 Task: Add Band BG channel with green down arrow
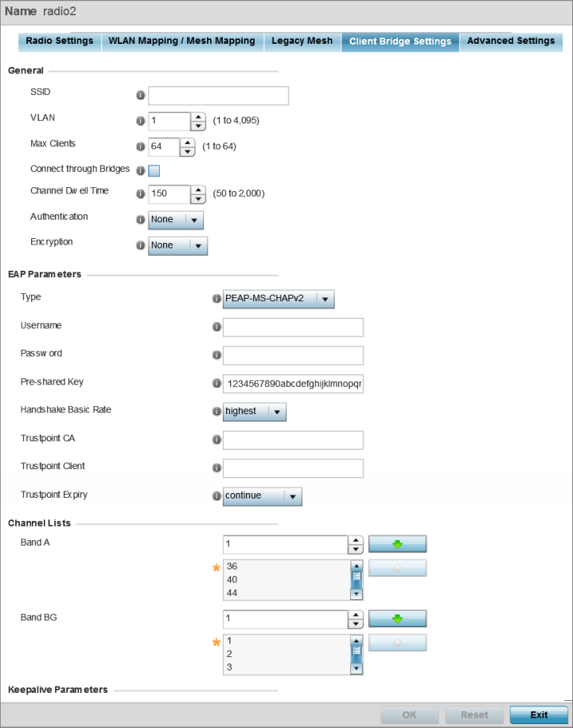398,619
